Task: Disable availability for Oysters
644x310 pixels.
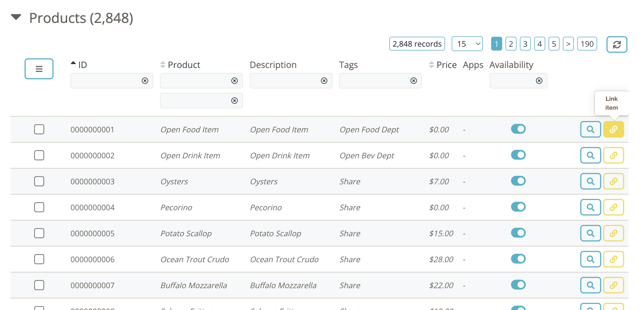Action: click(x=518, y=181)
